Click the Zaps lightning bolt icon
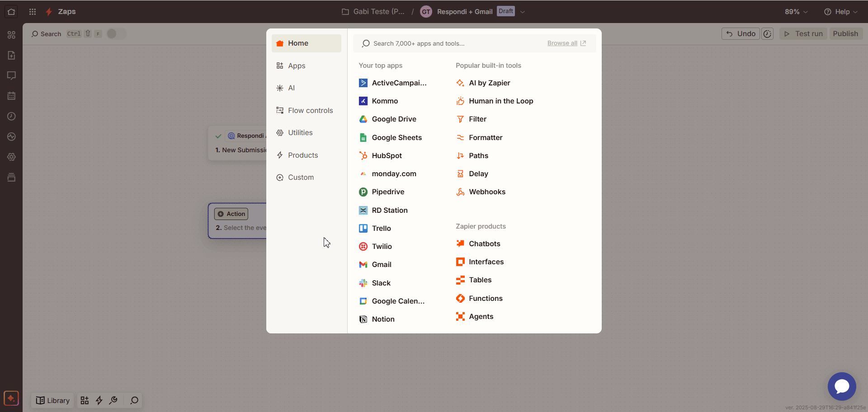 [49, 12]
